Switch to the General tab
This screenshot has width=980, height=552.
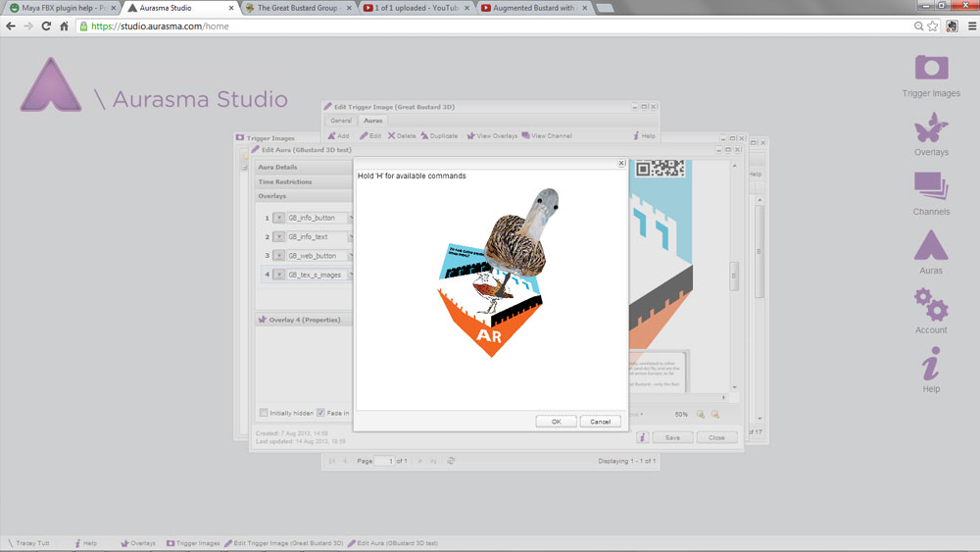[340, 121]
